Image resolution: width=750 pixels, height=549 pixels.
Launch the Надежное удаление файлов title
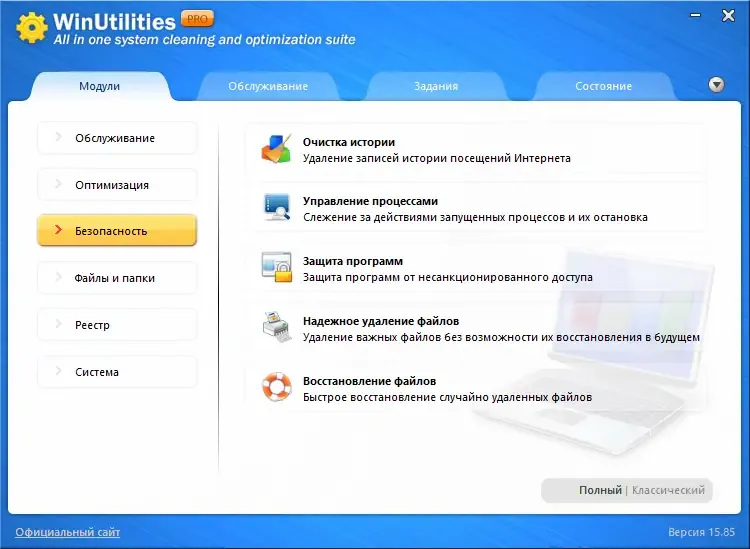pyautogui.click(x=381, y=321)
